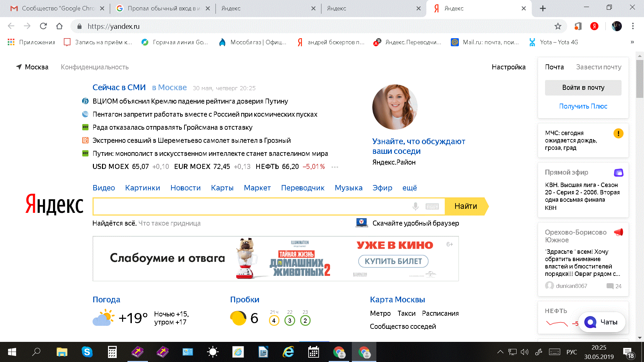Click the Yandex extension icon in toolbar
The image size is (644, 362).
pyautogui.click(x=594, y=26)
